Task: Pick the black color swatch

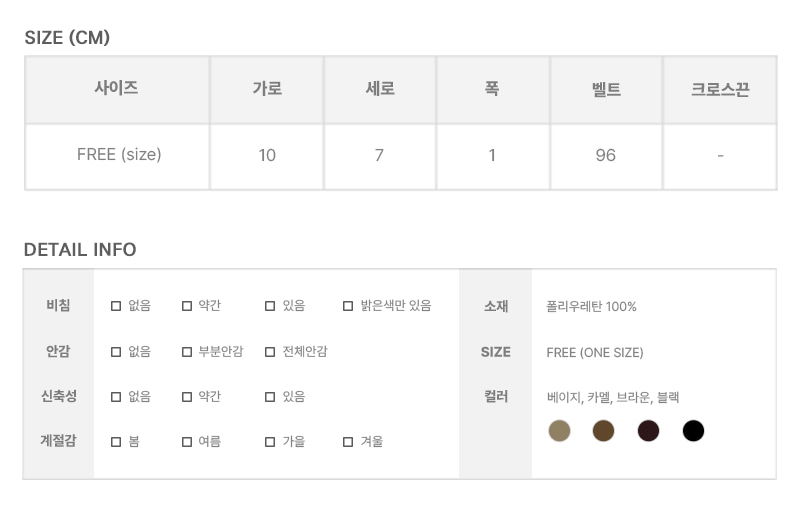Action: [x=694, y=431]
